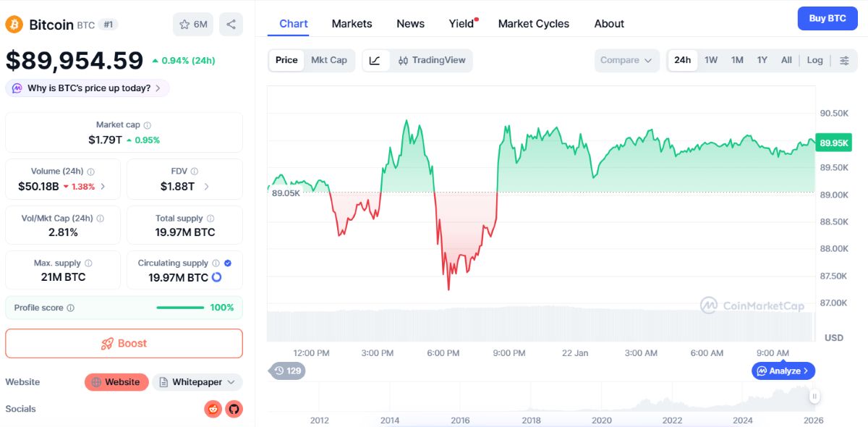Open the Compare dropdown
868x427 pixels.
click(627, 60)
